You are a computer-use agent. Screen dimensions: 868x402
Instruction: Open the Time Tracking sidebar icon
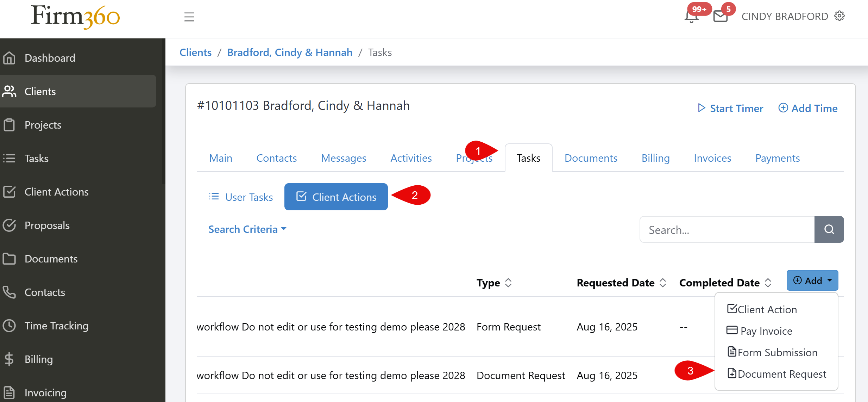click(10, 326)
